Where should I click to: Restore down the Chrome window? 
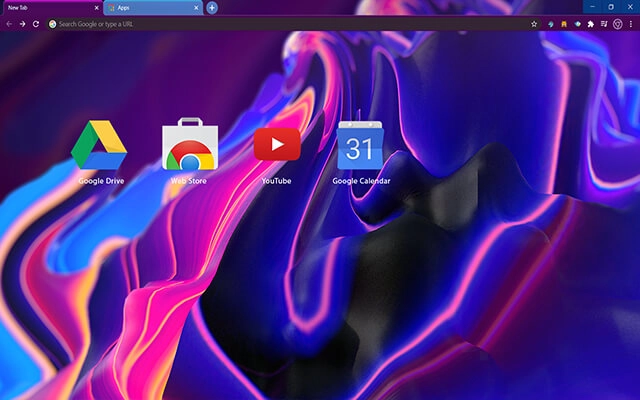pyautogui.click(x=611, y=7)
